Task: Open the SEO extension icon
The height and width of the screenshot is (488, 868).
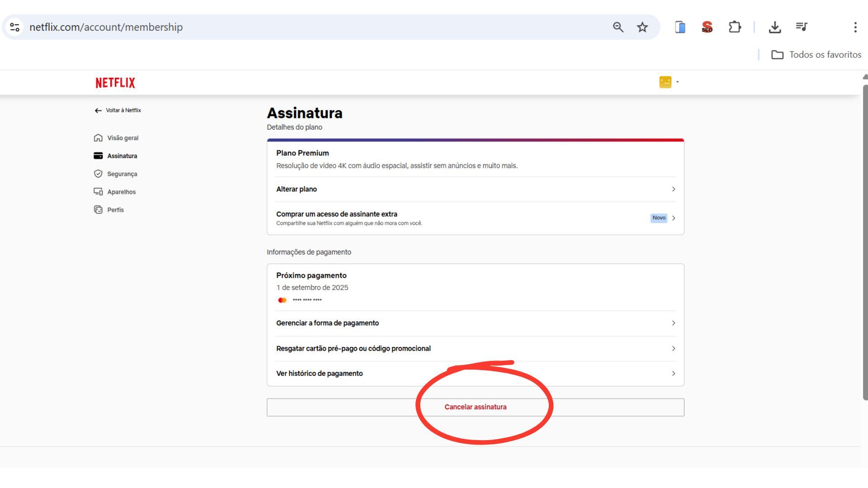Action: (x=707, y=27)
